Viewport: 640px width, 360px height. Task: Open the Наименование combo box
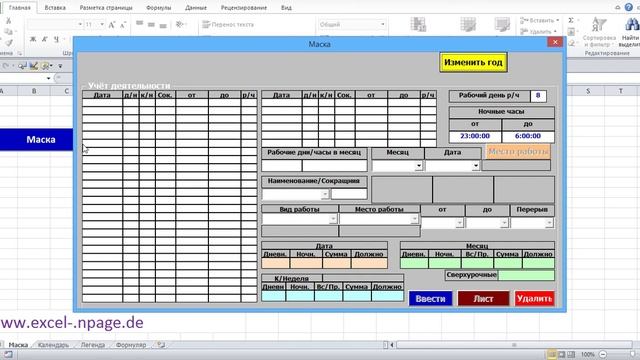point(324,194)
